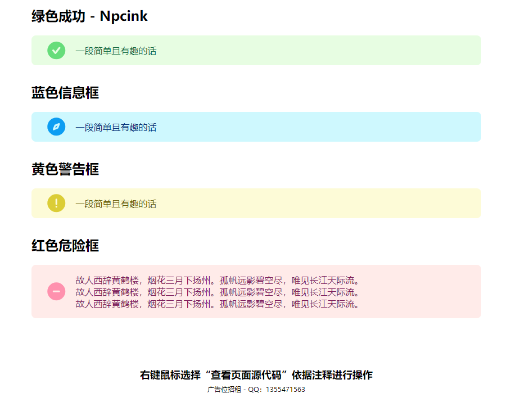Click the yellow exclamation warning icon
This screenshot has height=420, width=520.
[x=56, y=203]
